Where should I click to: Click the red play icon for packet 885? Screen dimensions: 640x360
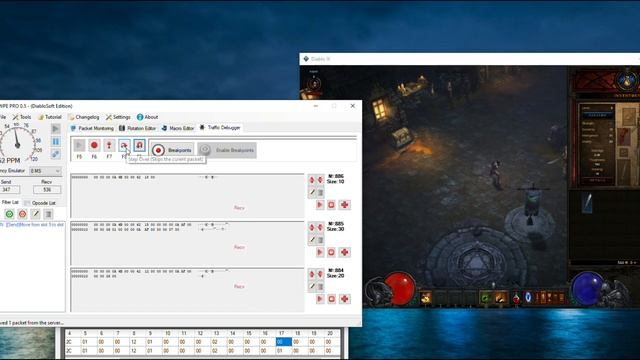point(320,252)
